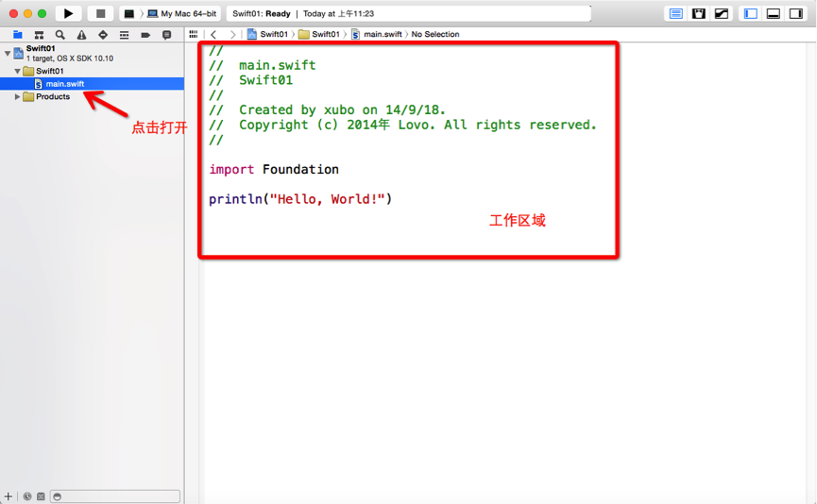This screenshot has width=817, height=504.
Task: Show the Standard editor
Action: tap(676, 13)
